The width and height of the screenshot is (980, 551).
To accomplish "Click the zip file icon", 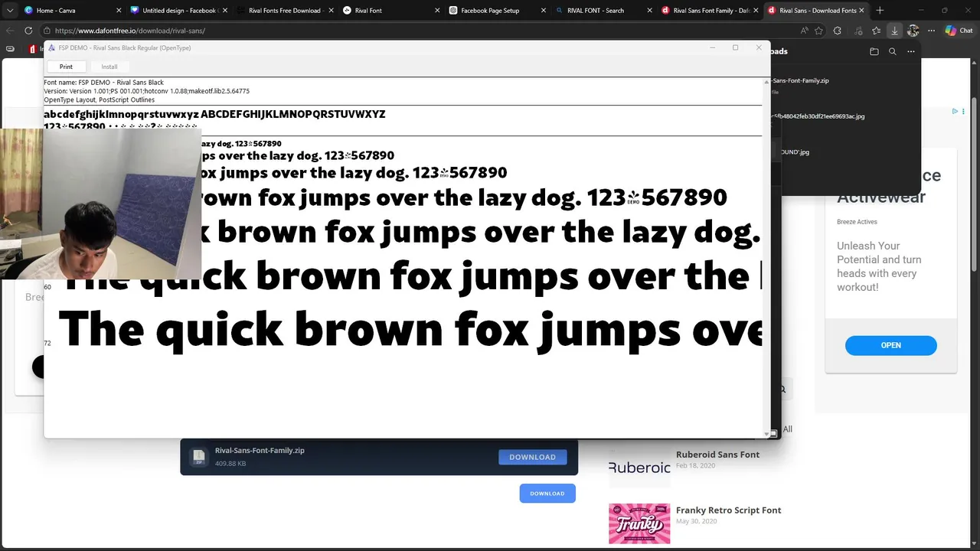I will (199, 457).
